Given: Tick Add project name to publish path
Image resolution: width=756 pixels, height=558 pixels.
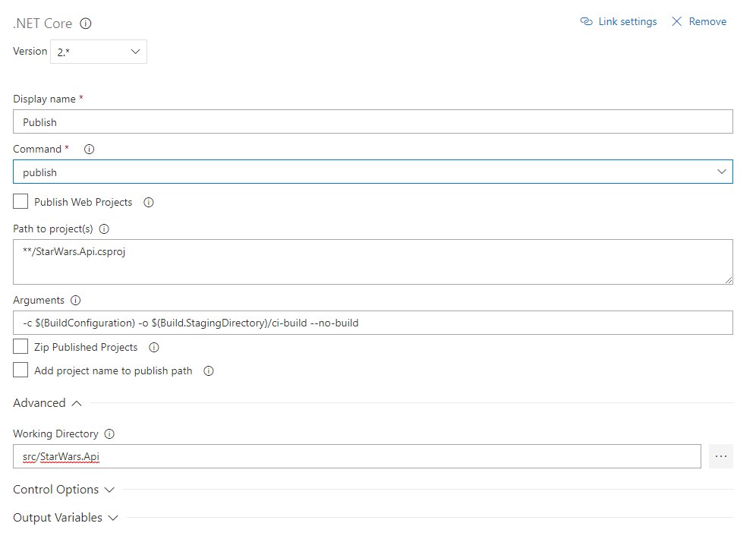Looking at the screenshot, I should [20, 370].
